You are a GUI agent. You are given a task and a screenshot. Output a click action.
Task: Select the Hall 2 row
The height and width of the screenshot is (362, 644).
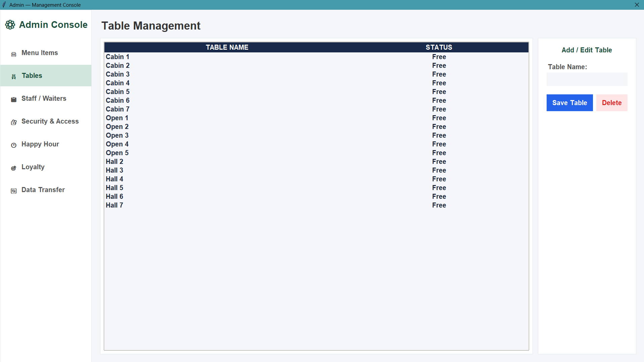tap(316, 162)
